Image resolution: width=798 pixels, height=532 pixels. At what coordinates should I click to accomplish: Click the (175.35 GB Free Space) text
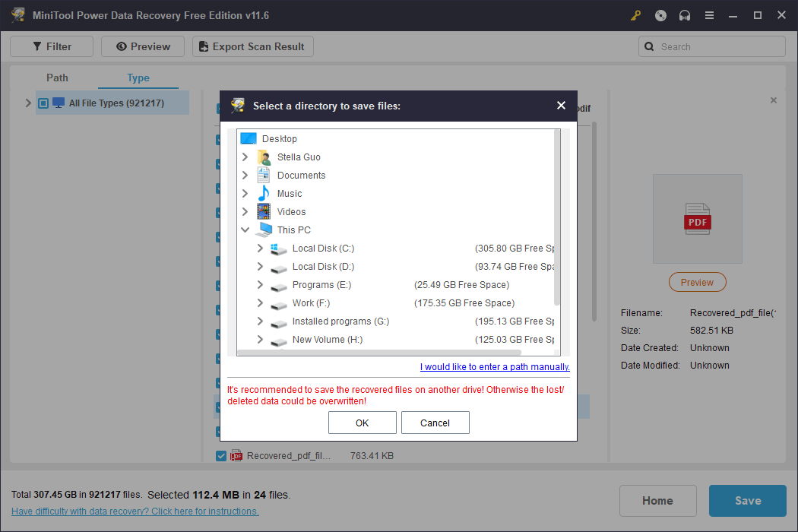click(464, 303)
